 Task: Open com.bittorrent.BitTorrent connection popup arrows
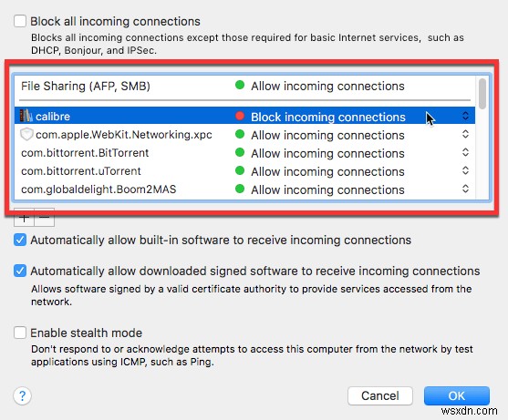coord(465,152)
